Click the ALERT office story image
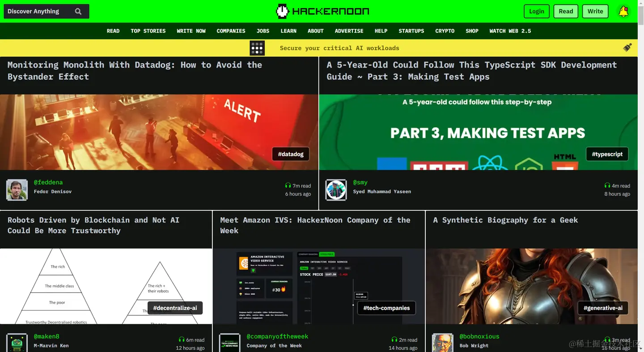 point(159,132)
